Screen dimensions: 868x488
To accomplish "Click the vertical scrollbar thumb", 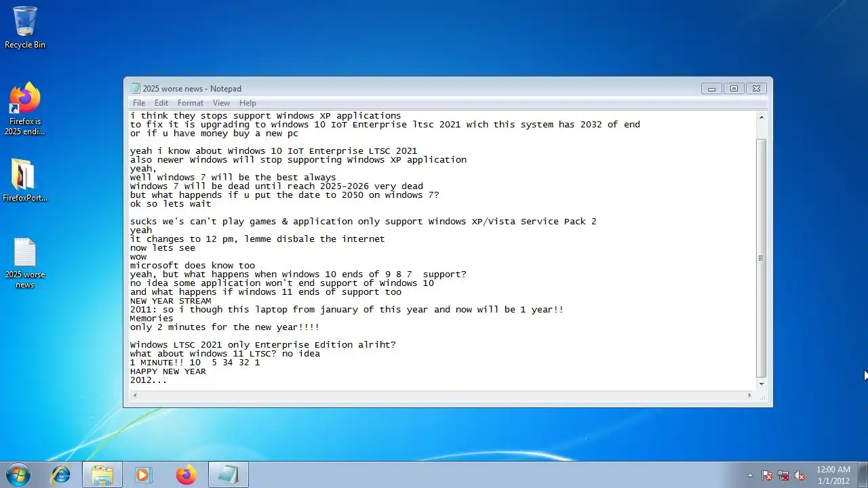I will pos(762,258).
